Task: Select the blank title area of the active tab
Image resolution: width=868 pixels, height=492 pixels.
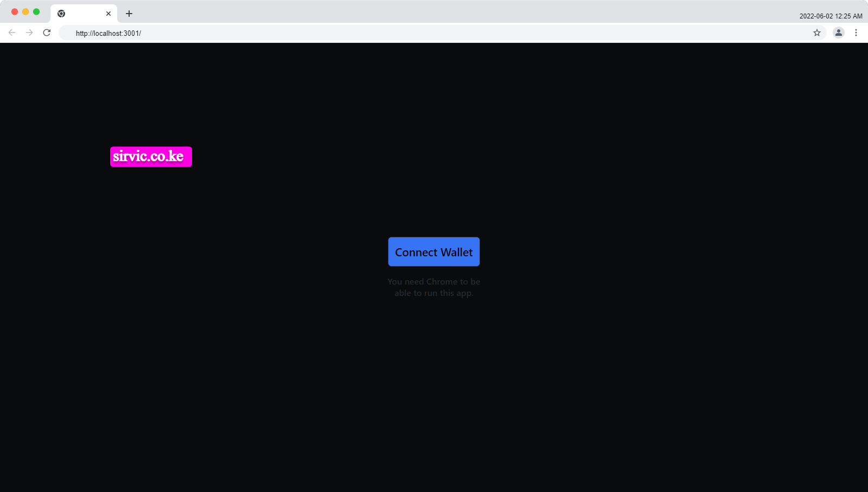Action: [85, 14]
